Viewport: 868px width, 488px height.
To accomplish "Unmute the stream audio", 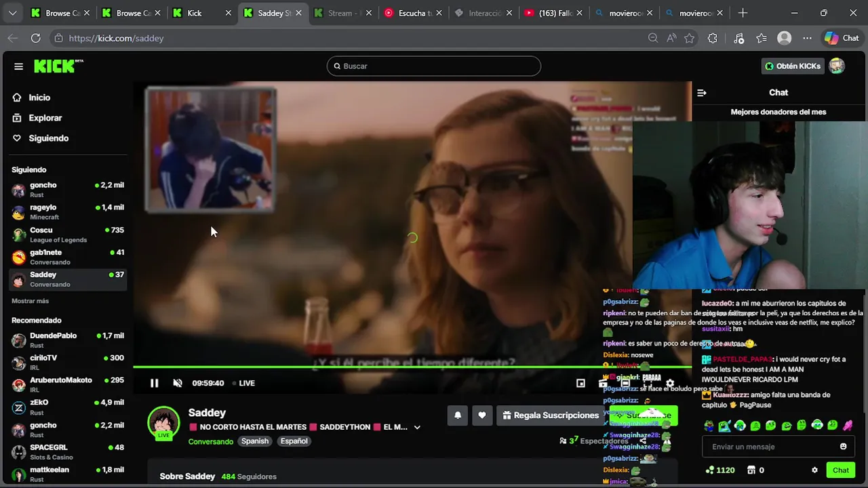I will pos(178,383).
